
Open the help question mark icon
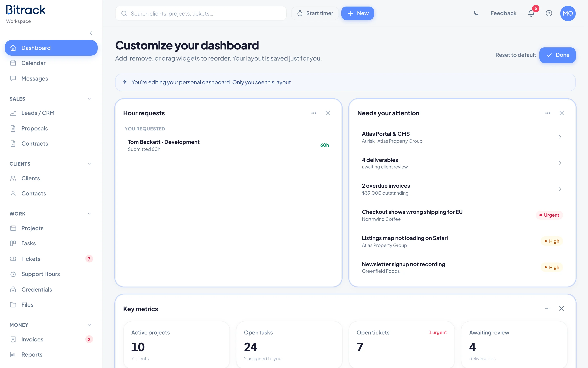coord(549,13)
